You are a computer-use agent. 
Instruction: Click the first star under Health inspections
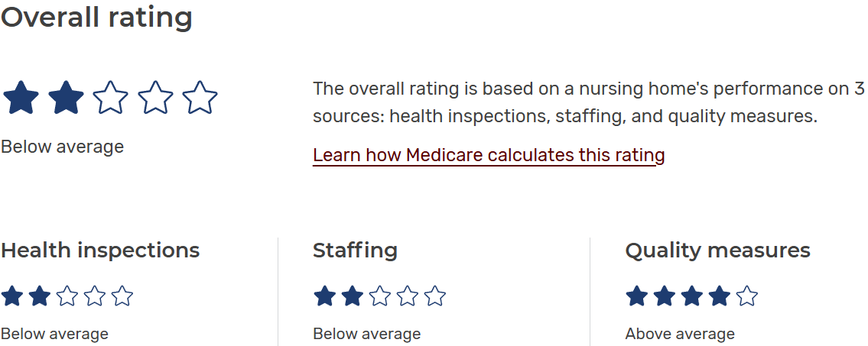click(x=11, y=296)
